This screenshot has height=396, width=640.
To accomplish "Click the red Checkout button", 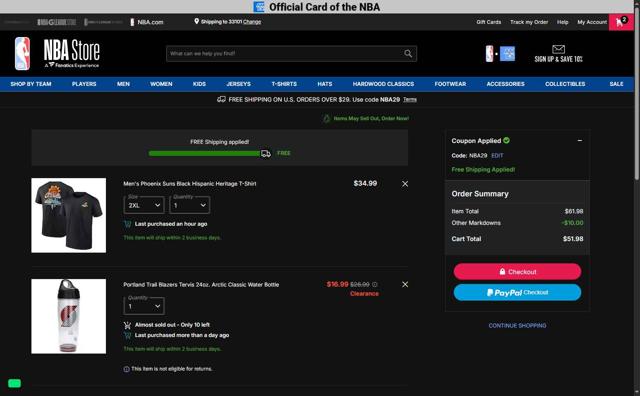I will point(517,271).
